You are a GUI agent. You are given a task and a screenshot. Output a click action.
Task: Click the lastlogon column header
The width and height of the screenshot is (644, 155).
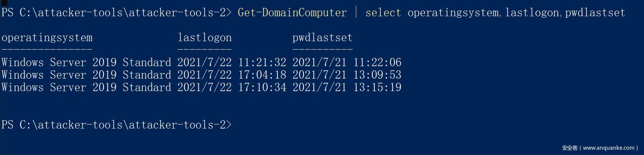(205, 38)
